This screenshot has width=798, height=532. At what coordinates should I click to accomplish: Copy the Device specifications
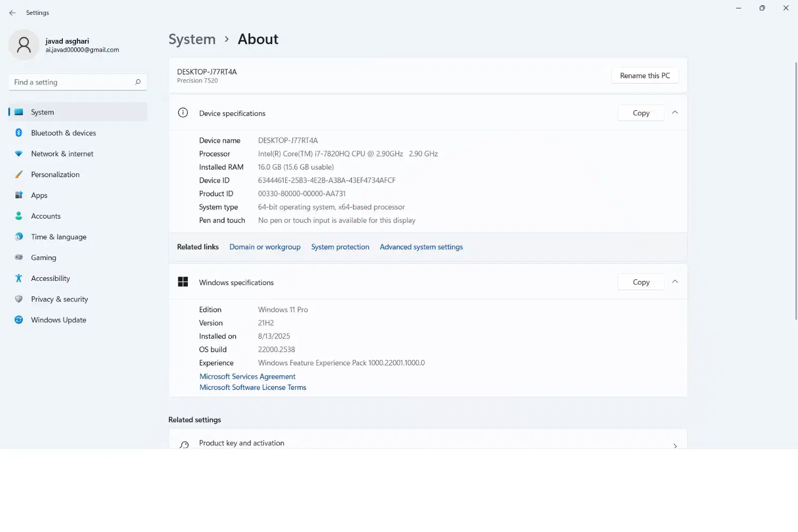pos(641,113)
